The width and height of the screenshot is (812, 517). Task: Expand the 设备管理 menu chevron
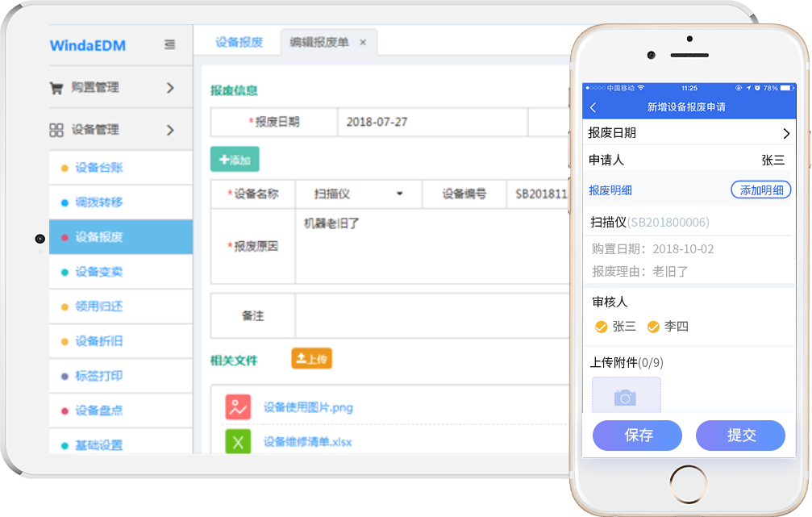click(170, 130)
